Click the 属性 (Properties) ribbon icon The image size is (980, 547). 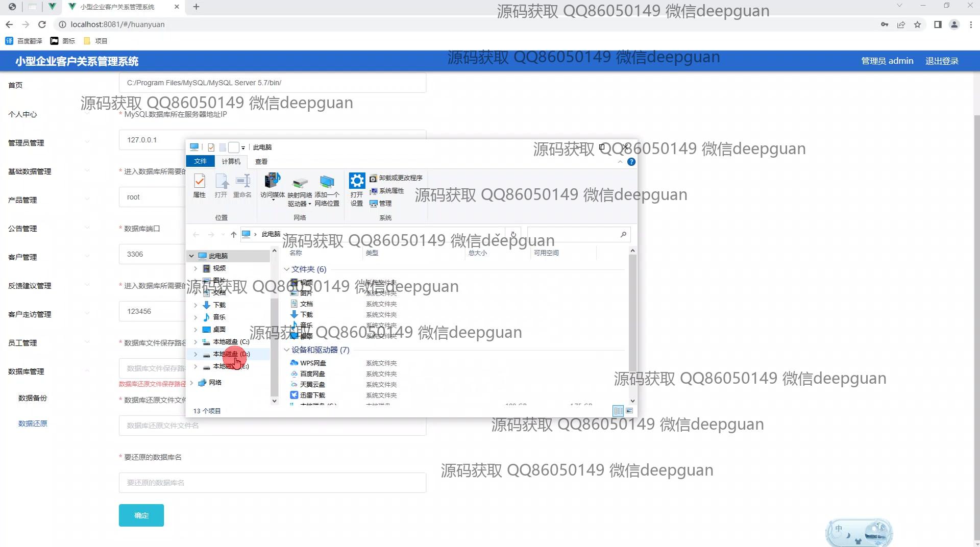pos(200,185)
